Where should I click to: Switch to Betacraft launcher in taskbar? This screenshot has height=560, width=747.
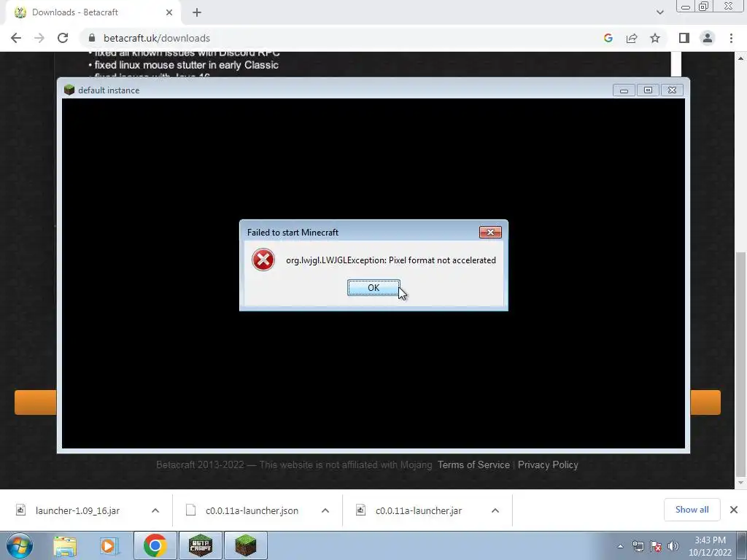pyautogui.click(x=201, y=545)
